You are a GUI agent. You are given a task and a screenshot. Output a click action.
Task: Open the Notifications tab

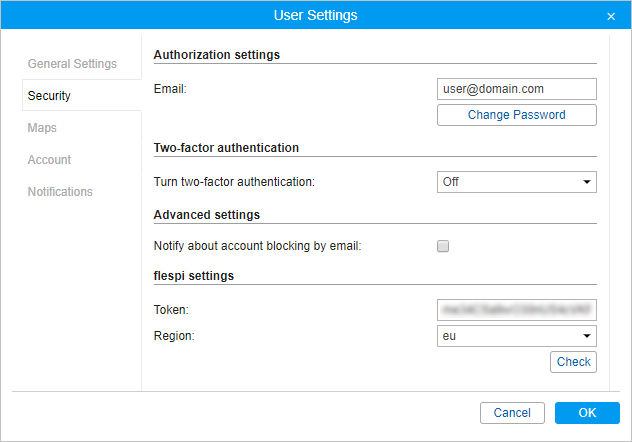60,192
